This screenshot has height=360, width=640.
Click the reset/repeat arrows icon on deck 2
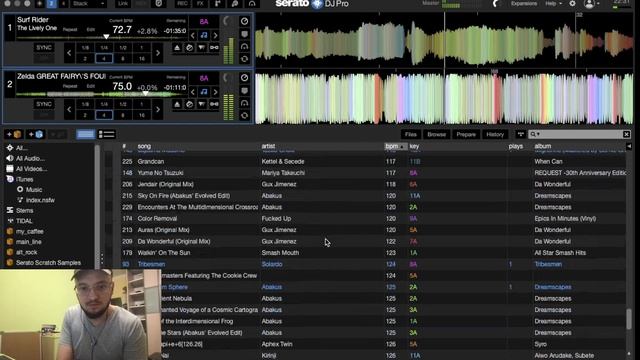point(244,116)
